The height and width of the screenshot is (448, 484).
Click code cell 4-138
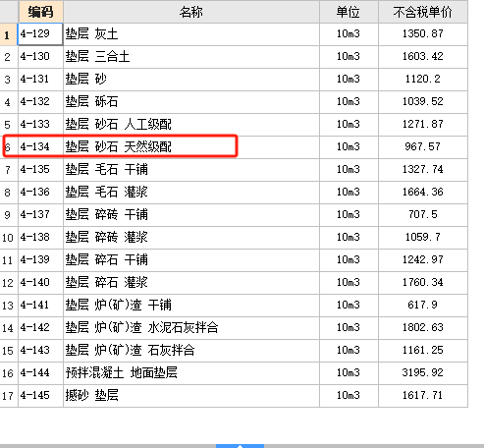40,238
